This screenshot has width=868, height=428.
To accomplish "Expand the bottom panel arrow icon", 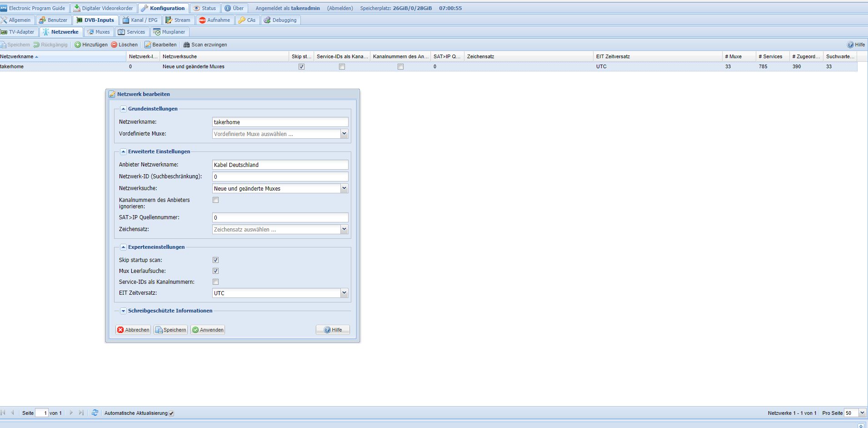I will click(861, 426).
